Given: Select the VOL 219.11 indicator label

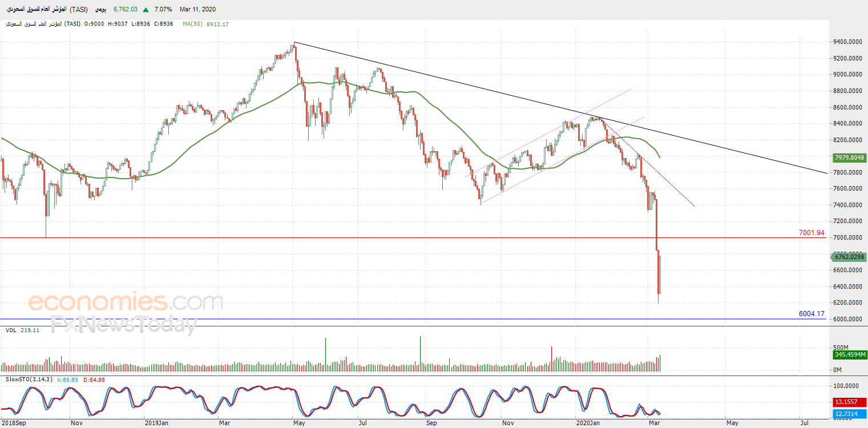Looking at the screenshot, I should pyautogui.click(x=22, y=330).
